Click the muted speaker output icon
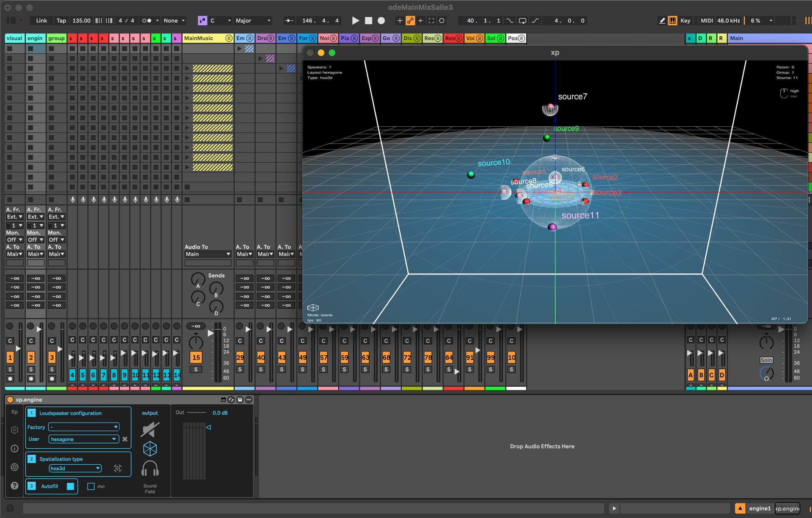812x518 pixels. pyautogui.click(x=150, y=429)
